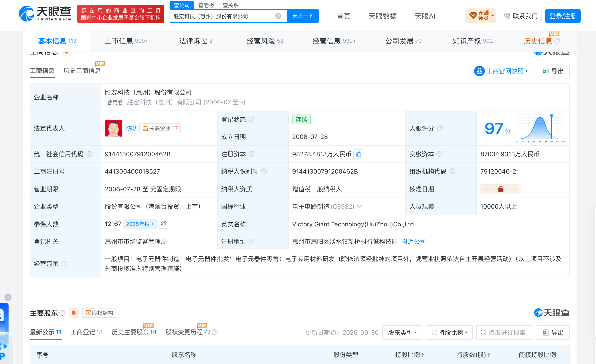Open the chart icon beside 注册资本 value
This screenshot has width=596, height=364.
pos(358,154)
